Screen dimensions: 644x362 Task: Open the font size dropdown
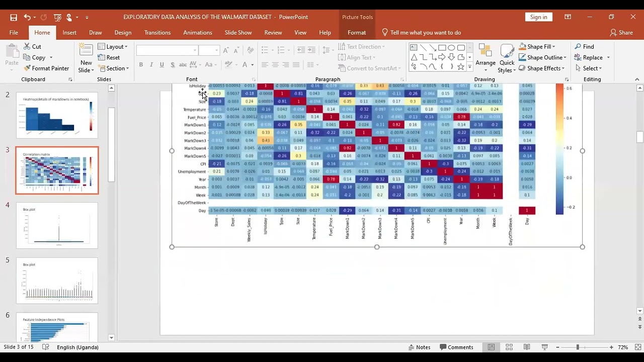coord(217,50)
